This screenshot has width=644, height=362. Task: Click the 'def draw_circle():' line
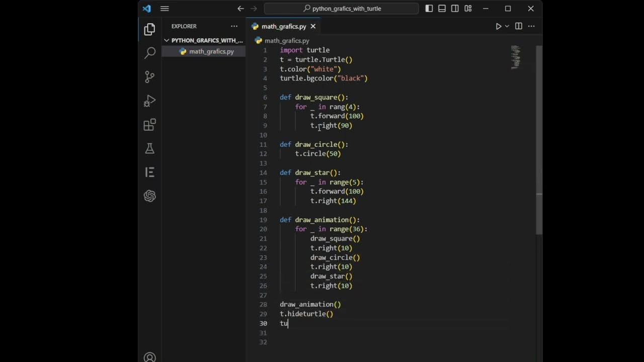coord(314,144)
